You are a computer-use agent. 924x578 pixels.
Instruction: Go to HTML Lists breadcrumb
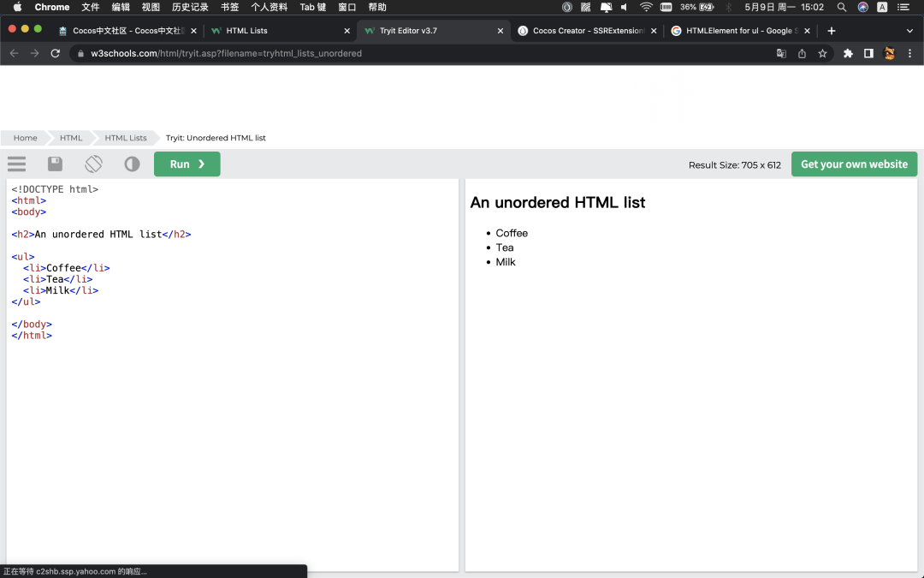[x=126, y=137]
